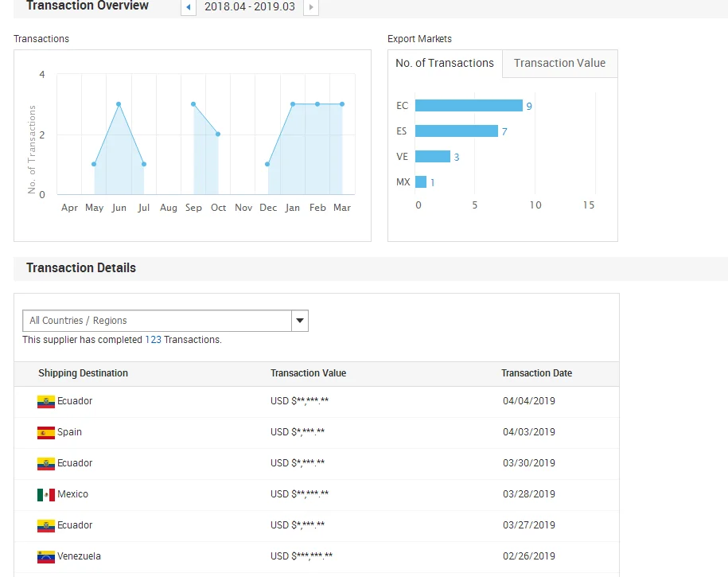Click the ES bar showing 7 transactions

pos(456,131)
